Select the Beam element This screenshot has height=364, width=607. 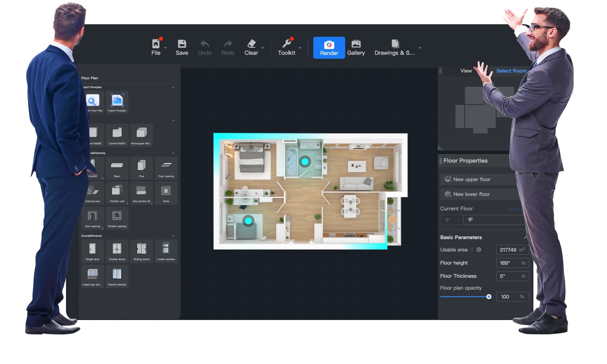tap(117, 168)
